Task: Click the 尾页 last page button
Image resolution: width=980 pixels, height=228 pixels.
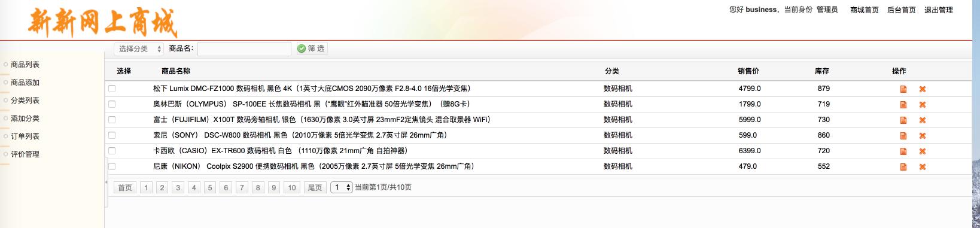Action: point(315,188)
